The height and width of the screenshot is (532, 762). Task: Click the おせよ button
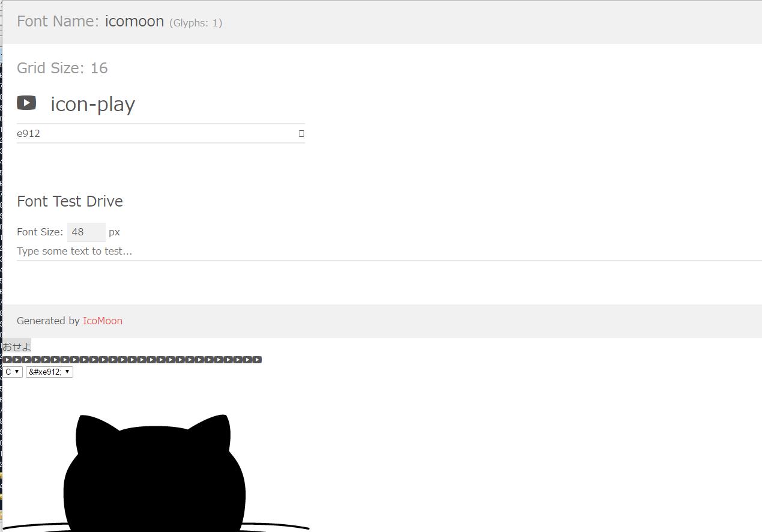[x=17, y=346]
